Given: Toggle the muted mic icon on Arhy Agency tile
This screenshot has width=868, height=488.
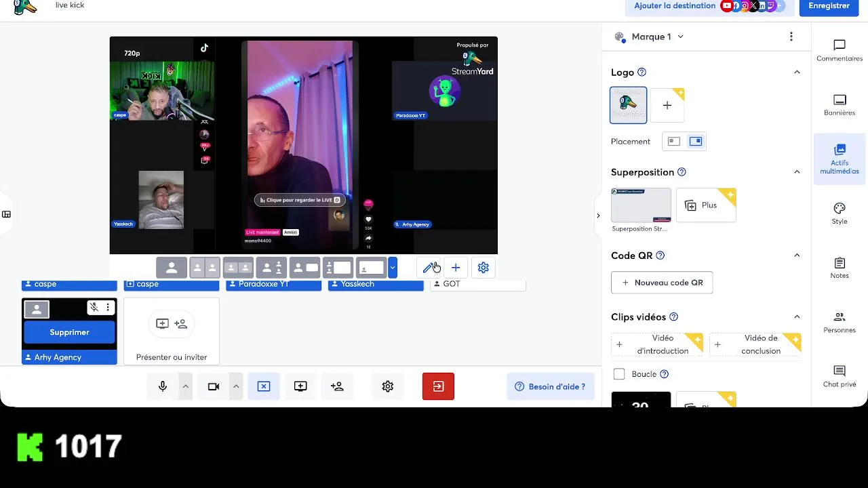Looking at the screenshot, I should pos(94,308).
